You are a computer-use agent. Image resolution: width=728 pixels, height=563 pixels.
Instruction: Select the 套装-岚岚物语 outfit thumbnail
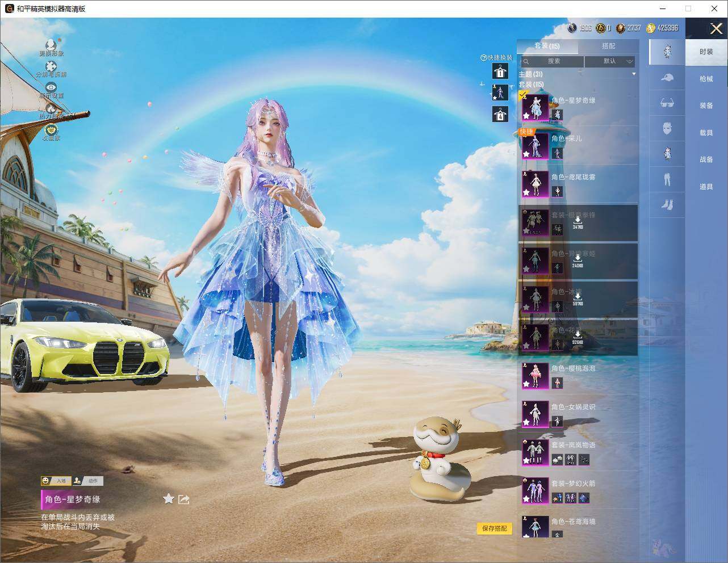[535, 452]
